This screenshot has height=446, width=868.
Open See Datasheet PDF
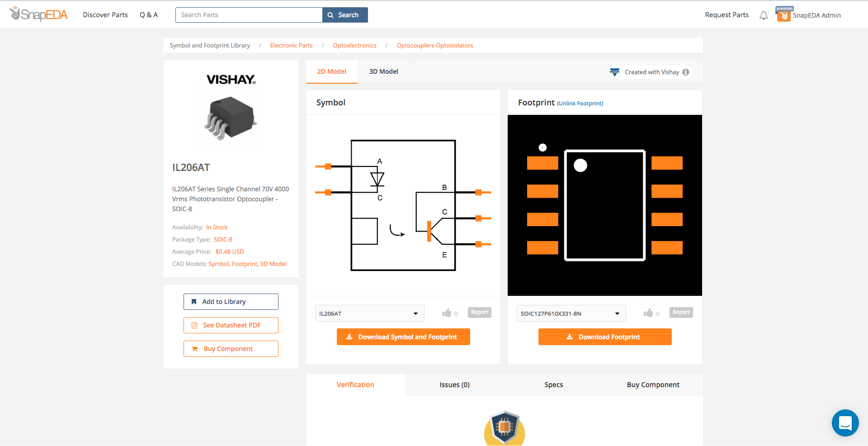click(231, 325)
